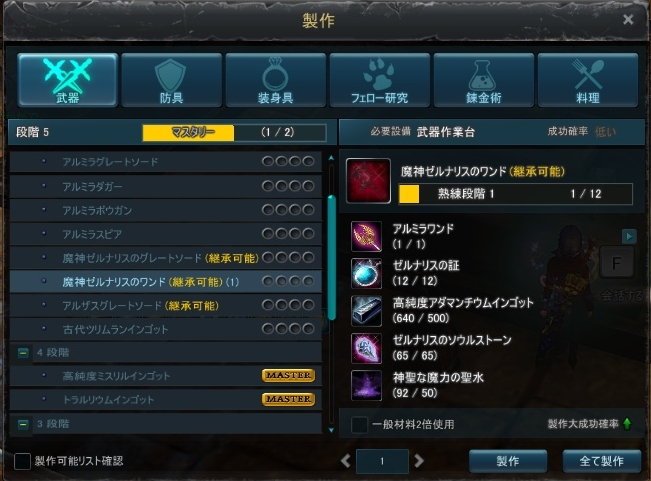Open the 防具 shield category
651x481 pixels.
(171, 80)
